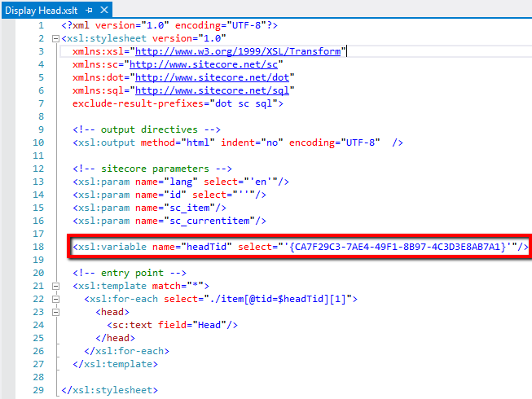Close the Display Head.xslt tab
The image size is (532, 399).
point(104,10)
